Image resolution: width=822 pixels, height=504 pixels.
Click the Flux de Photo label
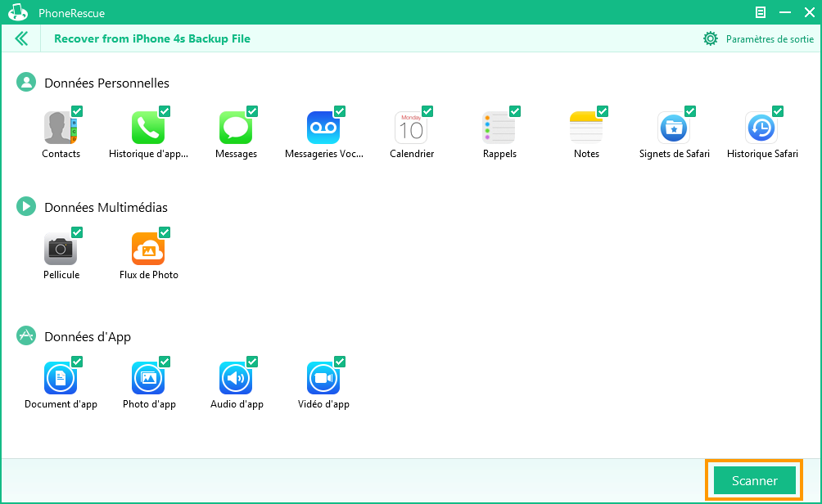(x=149, y=275)
